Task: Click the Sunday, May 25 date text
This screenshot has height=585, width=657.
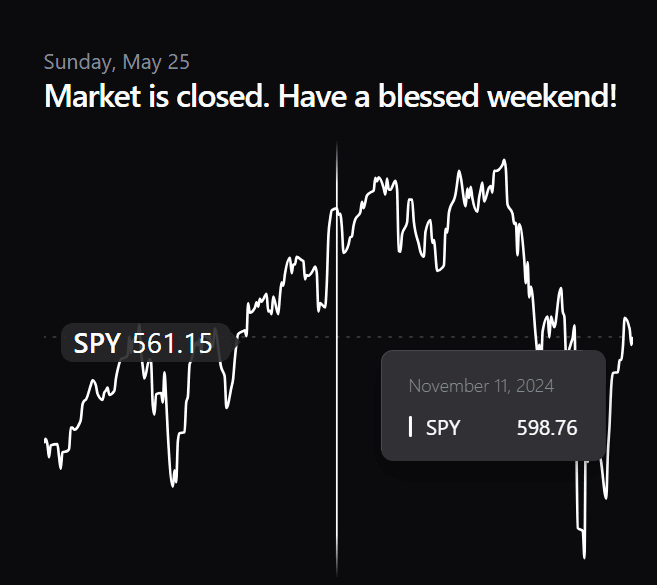Action: pos(116,62)
